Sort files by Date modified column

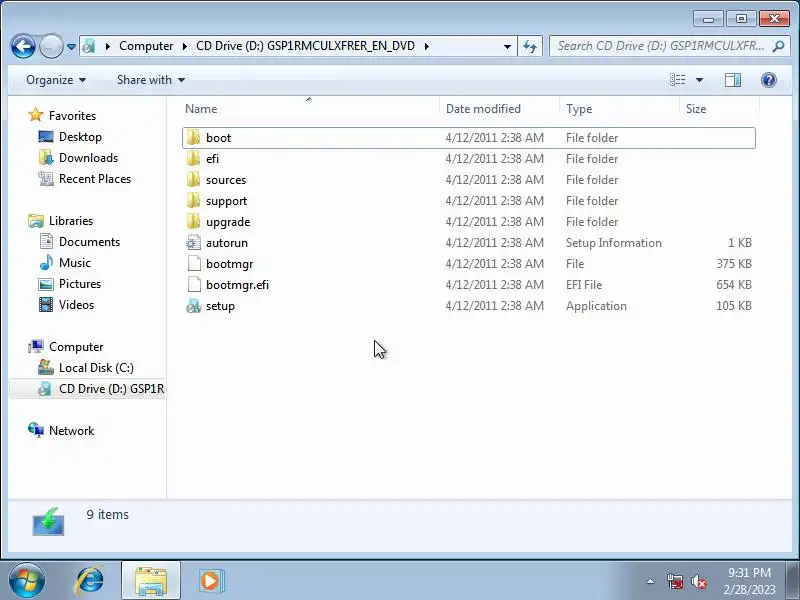pyautogui.click(x=499, y=109)
